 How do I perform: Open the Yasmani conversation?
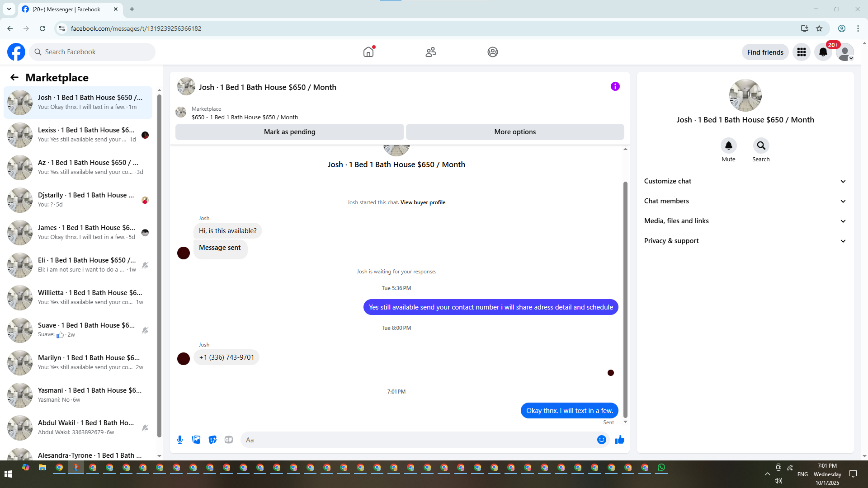(78, 395)
